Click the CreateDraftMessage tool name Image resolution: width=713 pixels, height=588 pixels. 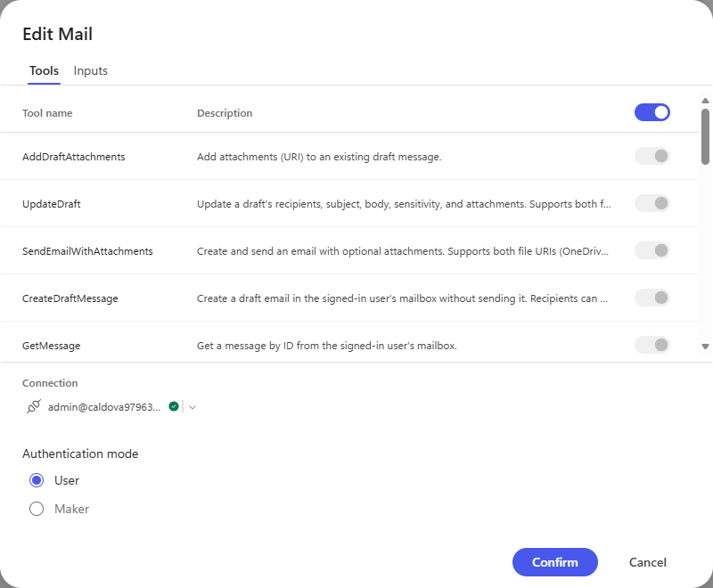70,298
